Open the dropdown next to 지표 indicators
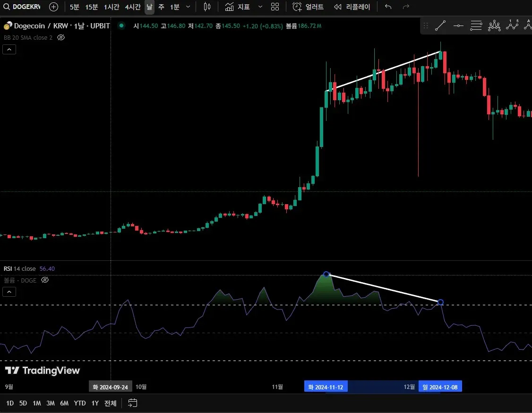Viewport: 532px width, 413px height. (x=260, y=7)
